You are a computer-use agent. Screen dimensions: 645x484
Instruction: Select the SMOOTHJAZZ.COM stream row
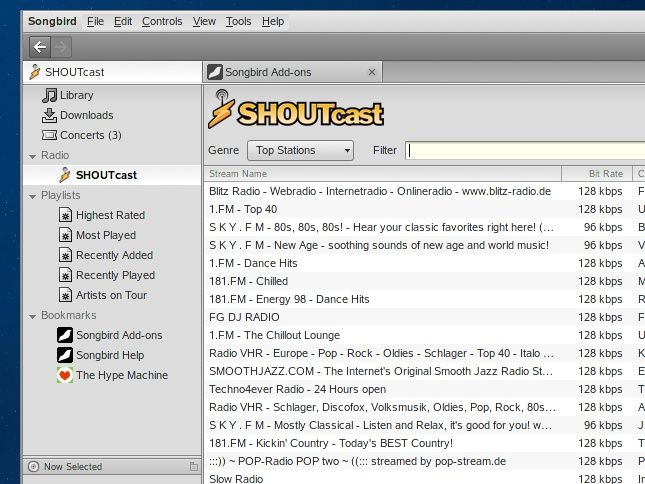click(x=425, y=371)
